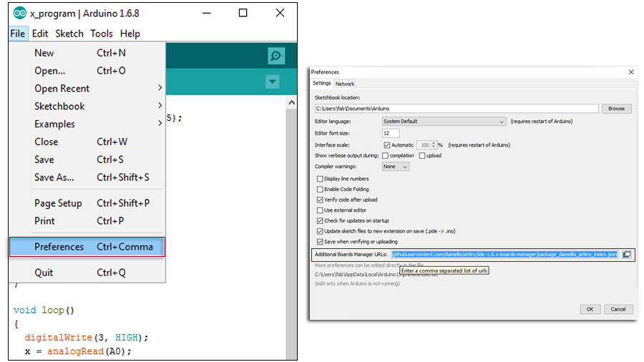Choose Print from the File menu
The image size is (644, 362).
coord(87,221)
